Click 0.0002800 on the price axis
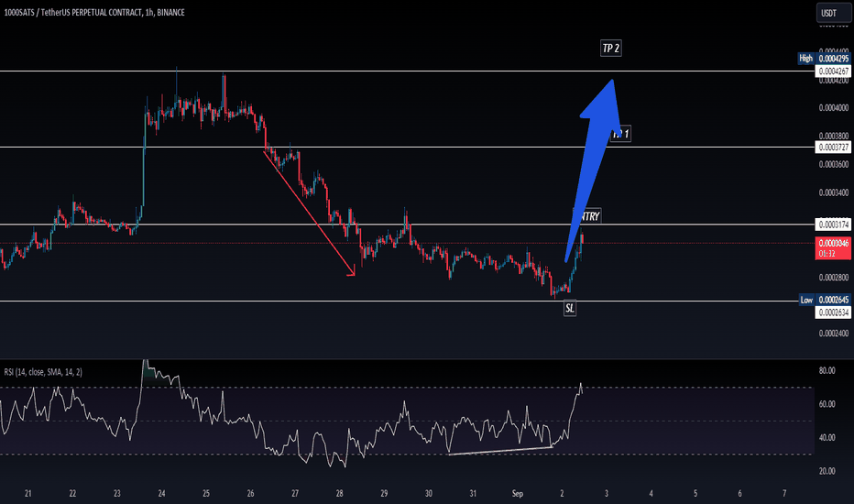Viewport: 854px width, 504px height. (833, 278)
